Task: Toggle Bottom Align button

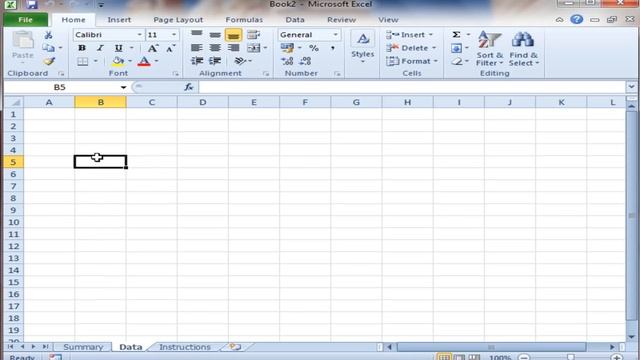Action: (233, 35)
